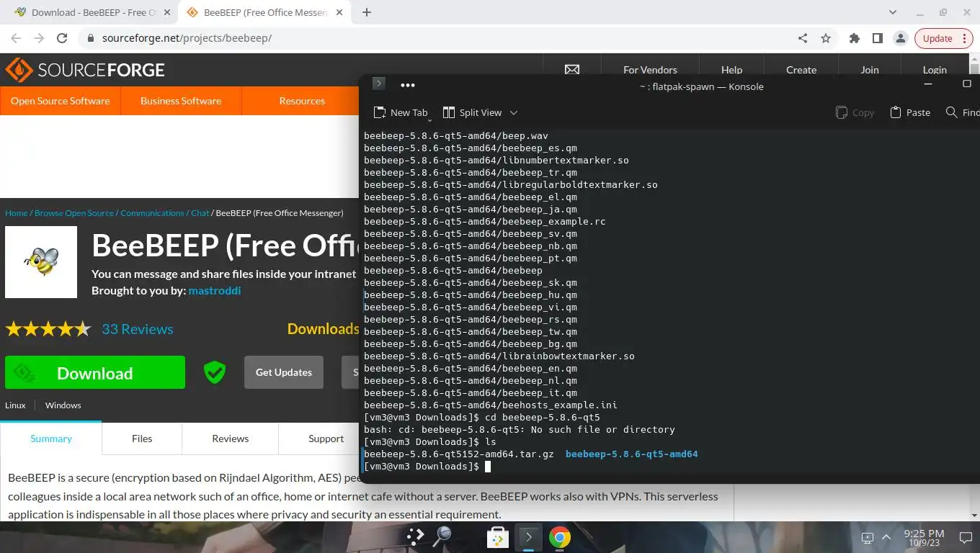980x553 pixels.
Task: Select Linux platform label
Action: pos(15,405)
